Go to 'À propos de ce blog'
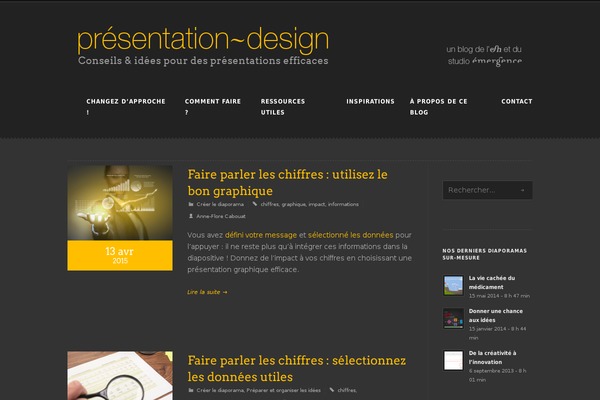The width and height of the screenshot is (600, 400). point(438,107)
